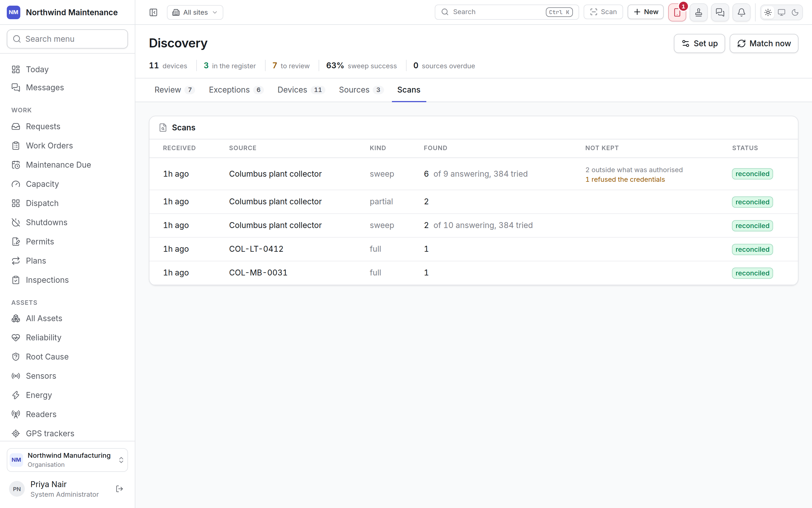Go to Work Orders
The width and height of the screenshot is (812, 508).
67,145
